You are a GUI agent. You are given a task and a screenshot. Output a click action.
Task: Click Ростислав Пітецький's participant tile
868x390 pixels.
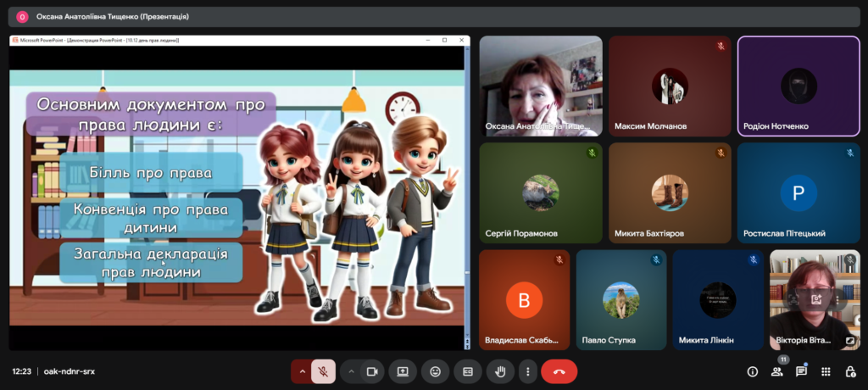798,193
